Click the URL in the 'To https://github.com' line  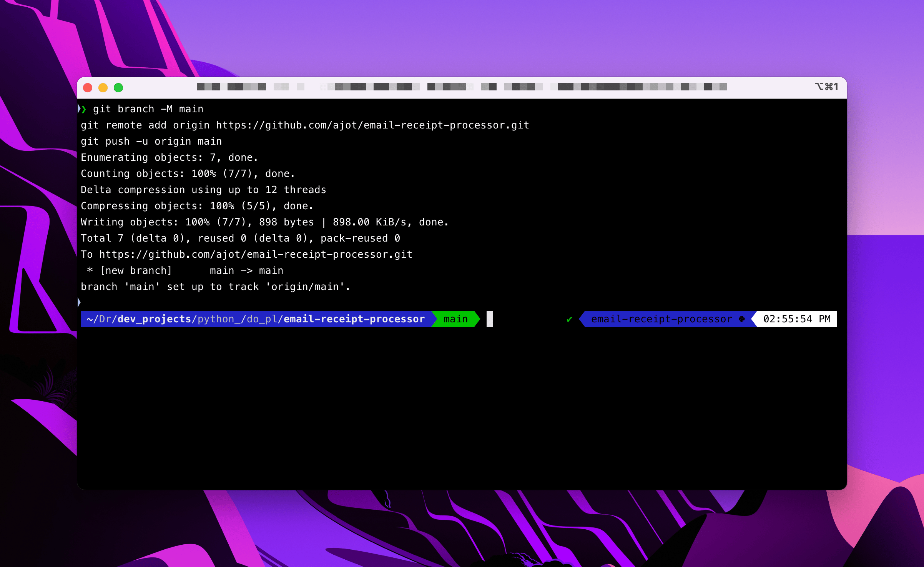coord(256,255)
